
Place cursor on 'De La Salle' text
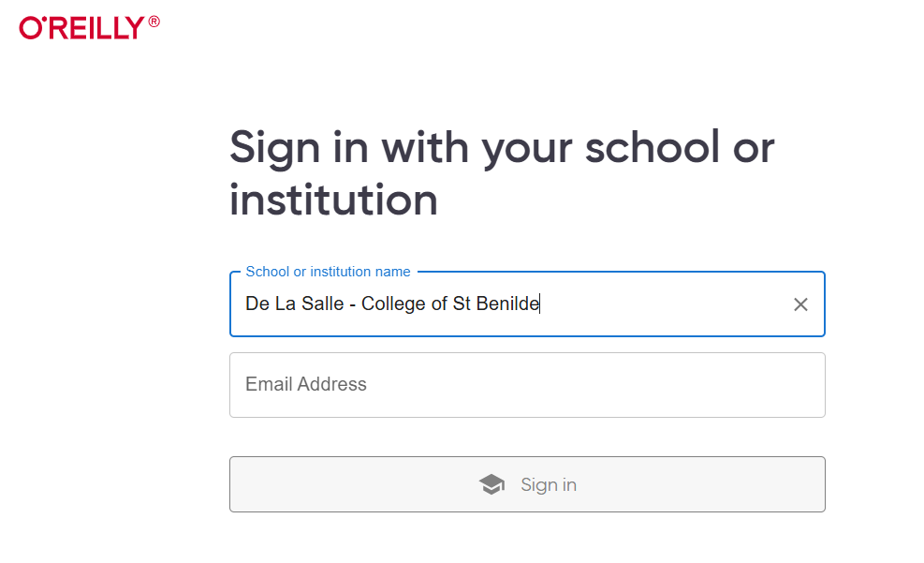coord(294,304)
